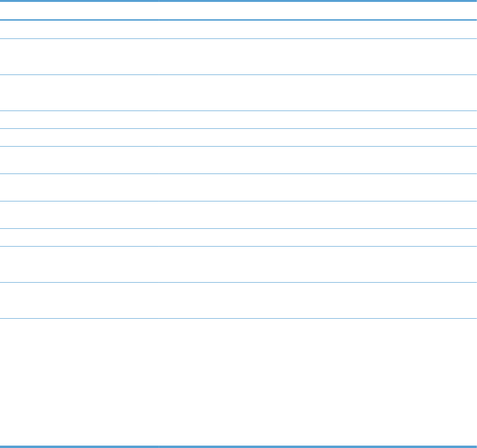
Task: Select tenth body row's right cell
Action: tap(318, 264)
